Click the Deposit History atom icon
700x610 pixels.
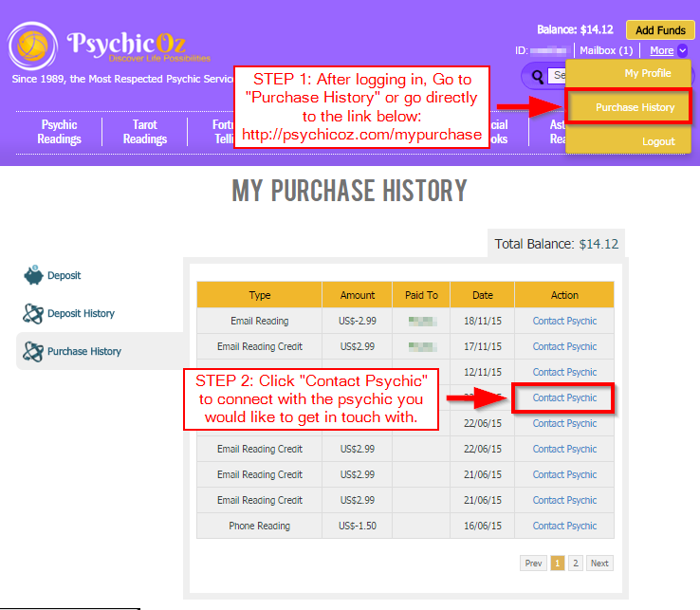(33, 313)
